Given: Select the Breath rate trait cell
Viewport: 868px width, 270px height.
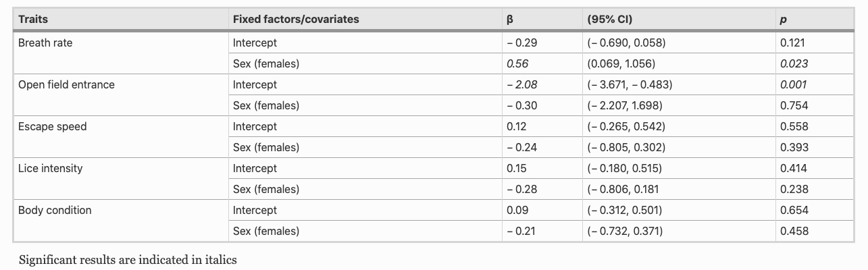Looking at the screenshot, I should [45, 43].
